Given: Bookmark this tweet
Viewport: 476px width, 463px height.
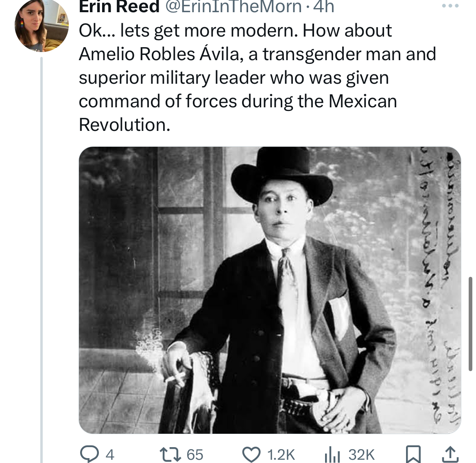Looking at the screenshot, I should click(x=413, y=454).
